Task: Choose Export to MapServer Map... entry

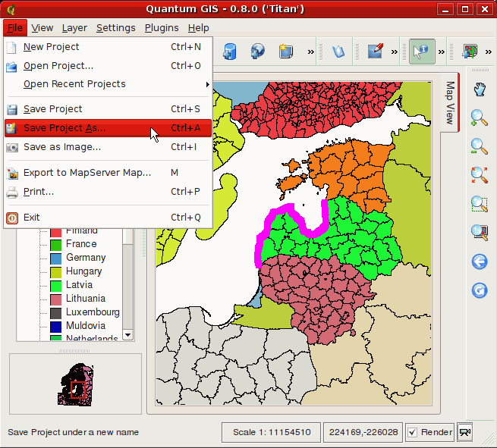Action: 108,173
